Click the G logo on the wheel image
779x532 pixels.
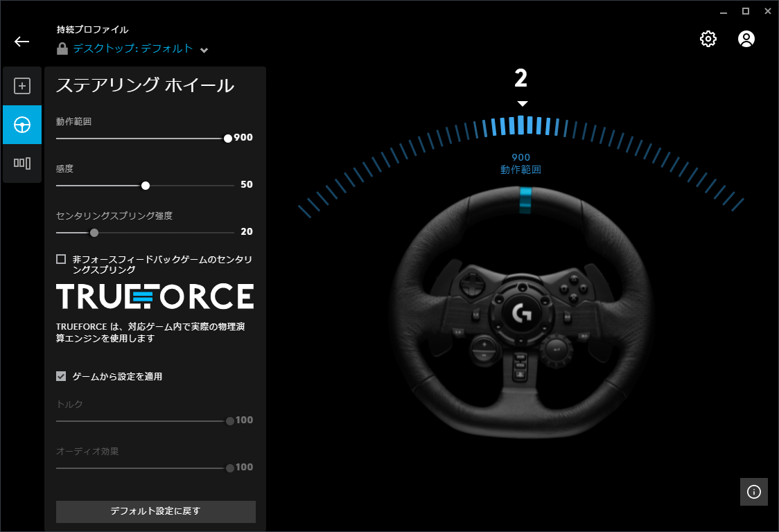(521, 314)
